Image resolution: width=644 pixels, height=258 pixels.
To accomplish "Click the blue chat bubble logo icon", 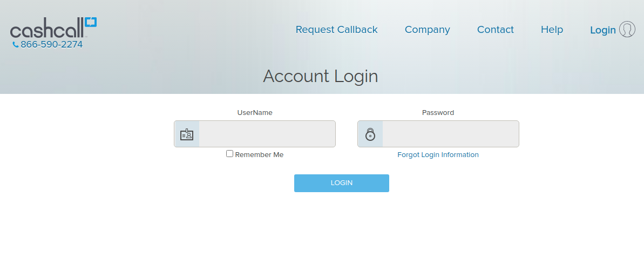I will [x=91, y=23].
